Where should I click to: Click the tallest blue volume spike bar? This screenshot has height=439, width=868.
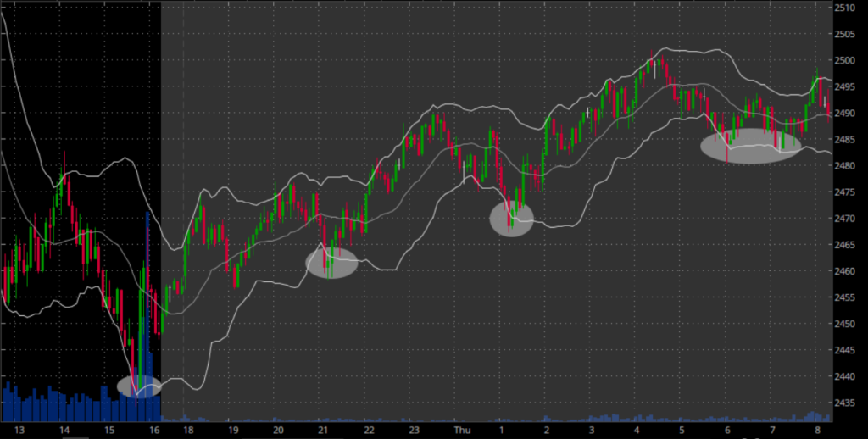click(147, 317)
